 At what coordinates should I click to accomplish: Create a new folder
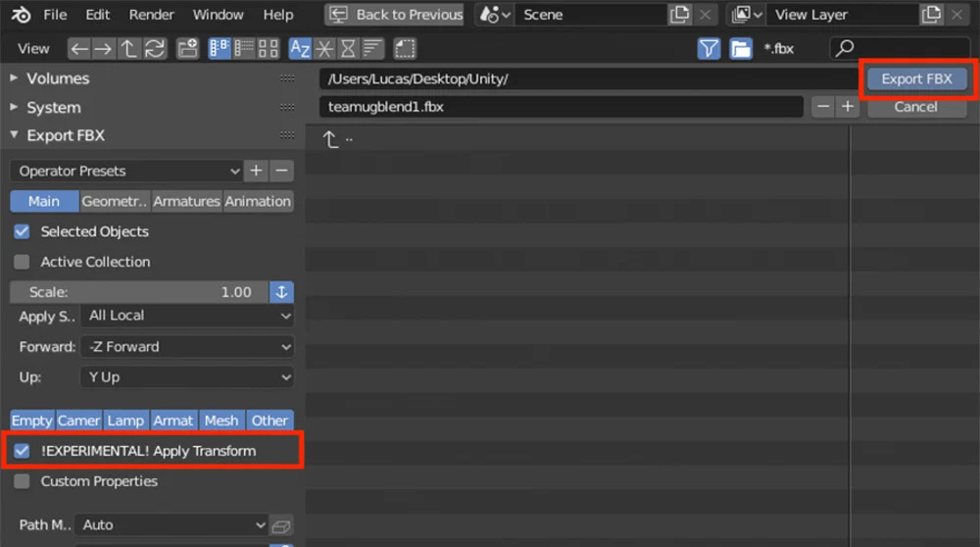(x=187, y=49)
